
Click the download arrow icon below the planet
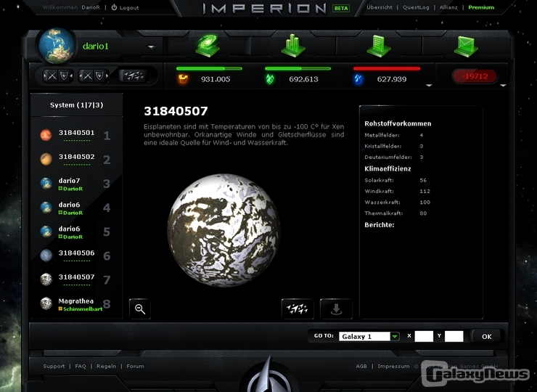click(335, 309)
